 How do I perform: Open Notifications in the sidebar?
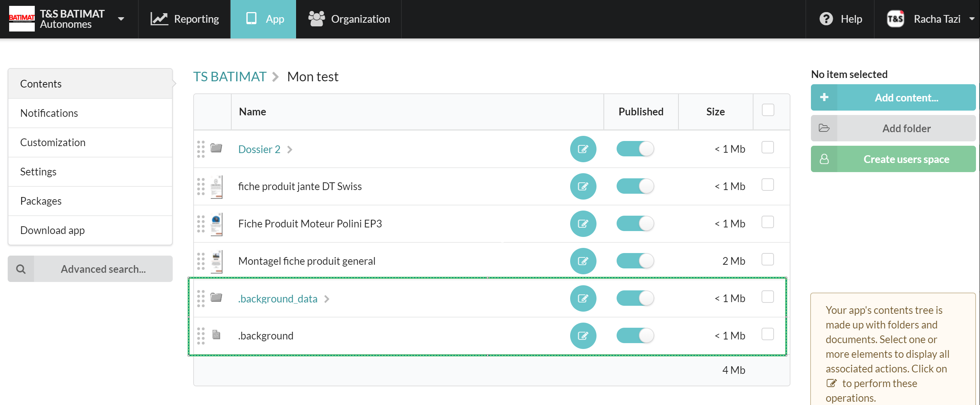[90, 113]
